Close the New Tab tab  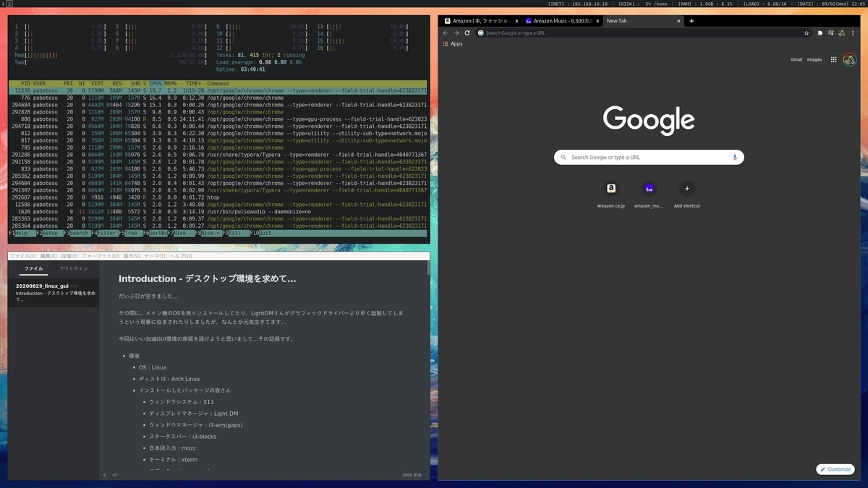pos(678,21)
